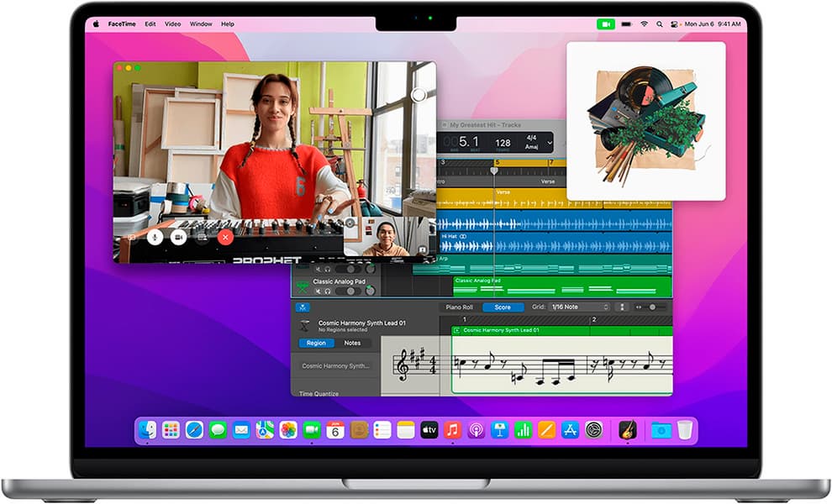
Task: Click play icon on Cosmic Harmony Synth region header
Action: 456,330
